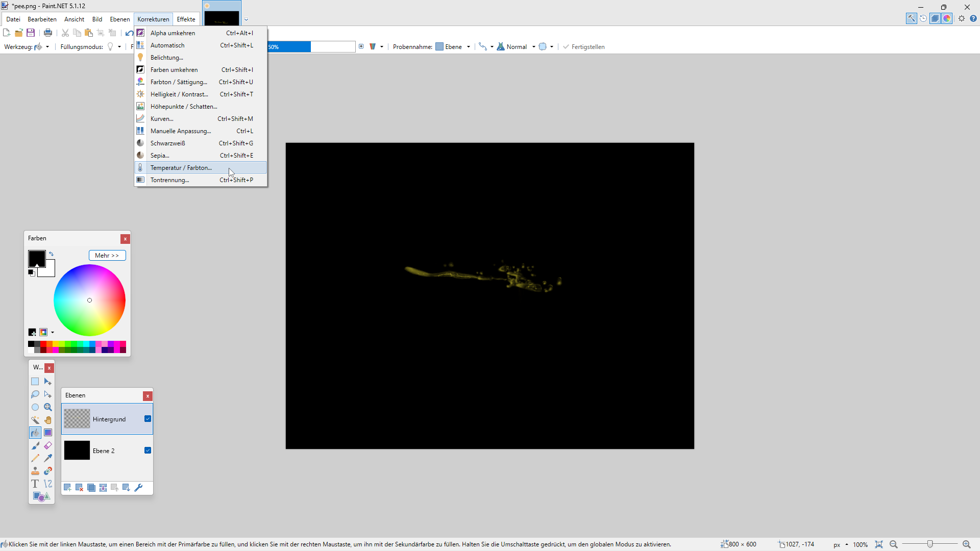The width and height of the screenshot is (980, 551).
Task: Select the Text tool
Action: [35, 484]
